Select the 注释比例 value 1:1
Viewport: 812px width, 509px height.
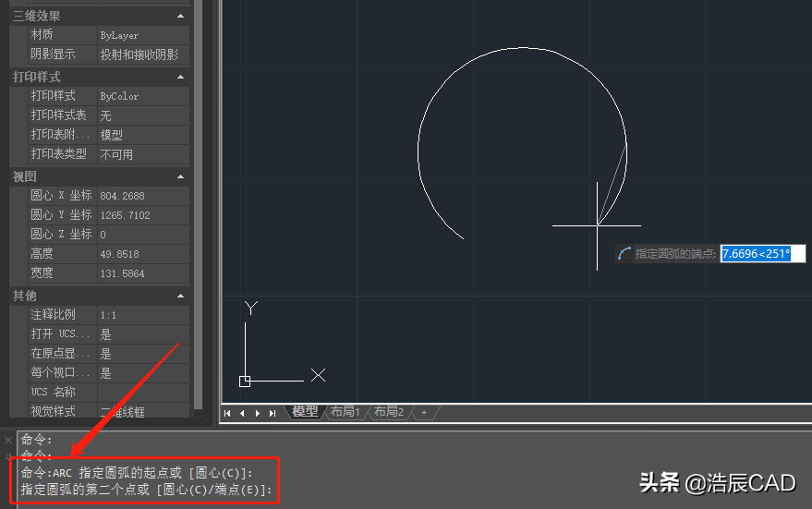[143, 315]
